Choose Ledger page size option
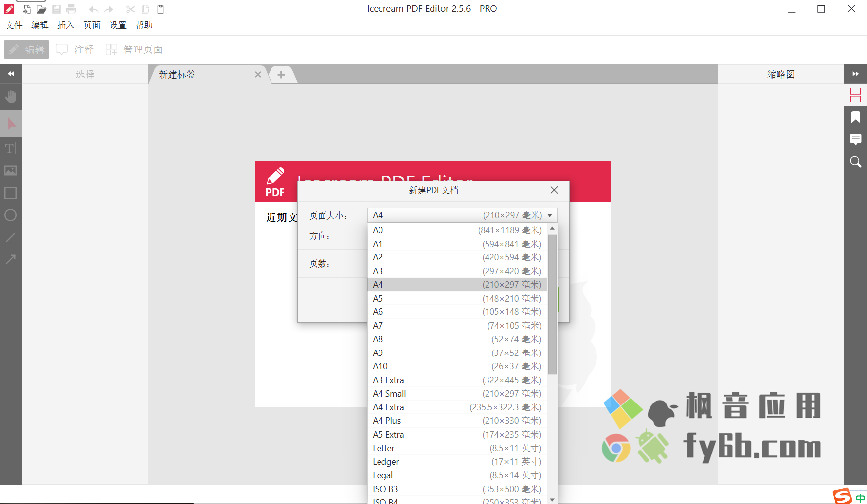This screenshot has height=504, width=867. tap(457, 462)
